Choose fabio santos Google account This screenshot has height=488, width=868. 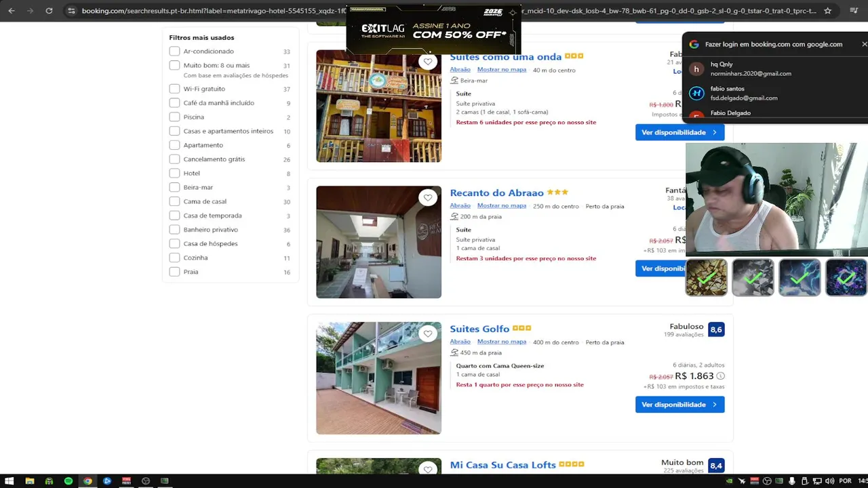coord(774,93)
